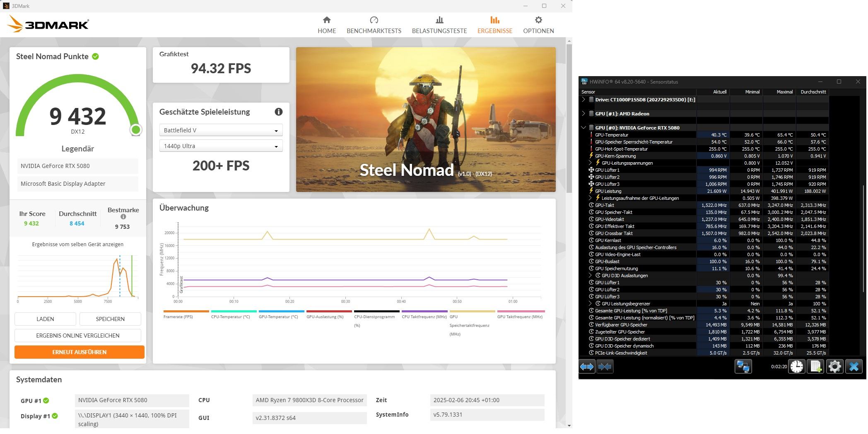868x434 pixels.
Task: Open the HOME tab in 3DMark
Action: [326, 25]
